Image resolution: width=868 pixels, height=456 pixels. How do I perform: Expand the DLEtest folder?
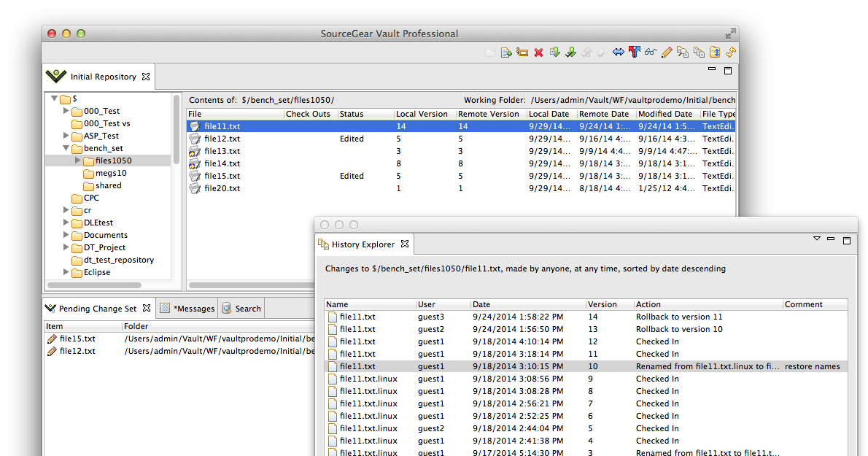coord(66,223)
